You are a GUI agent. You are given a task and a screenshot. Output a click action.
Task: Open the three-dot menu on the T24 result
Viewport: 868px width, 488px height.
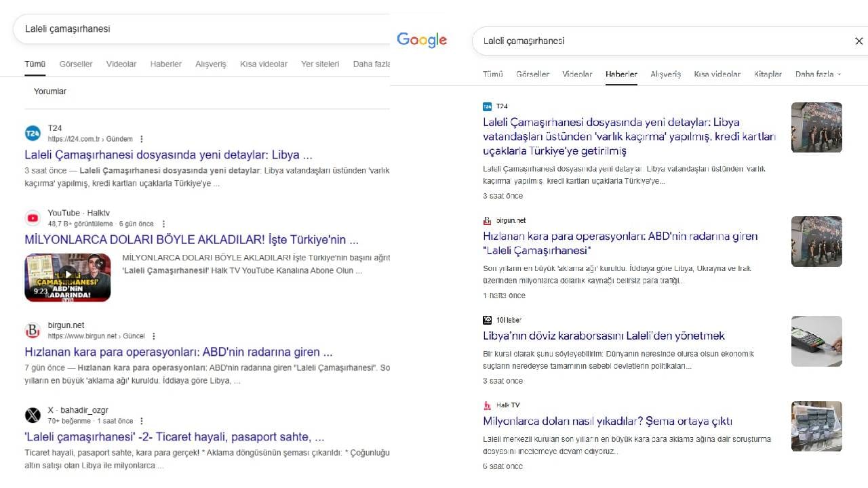(x=141, y=138)
